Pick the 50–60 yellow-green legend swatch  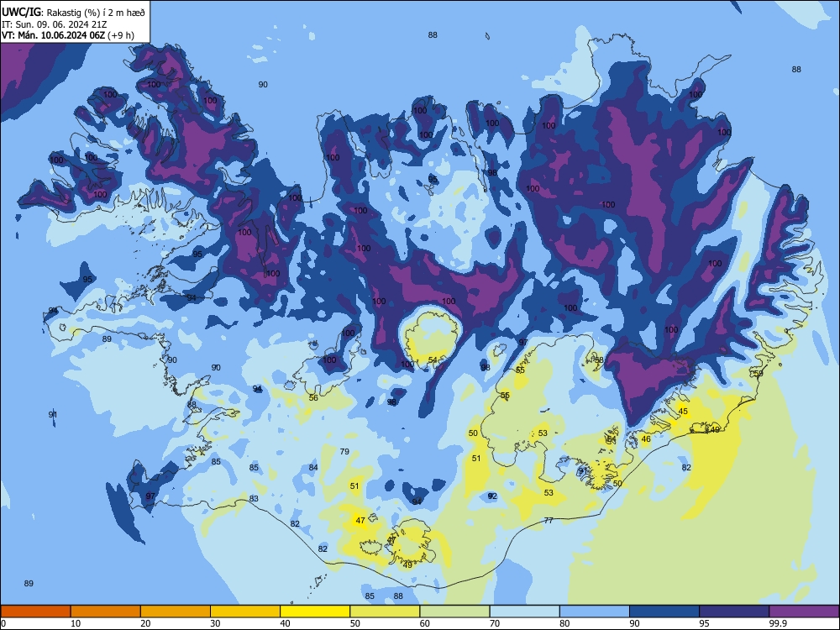click(385, 612)
